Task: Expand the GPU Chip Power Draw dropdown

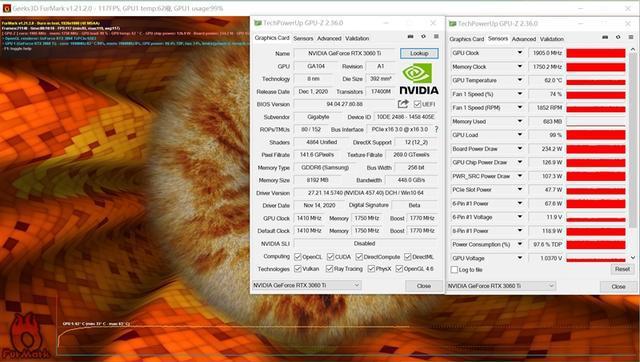Action: pyautogui.click(x=520, y=162)
